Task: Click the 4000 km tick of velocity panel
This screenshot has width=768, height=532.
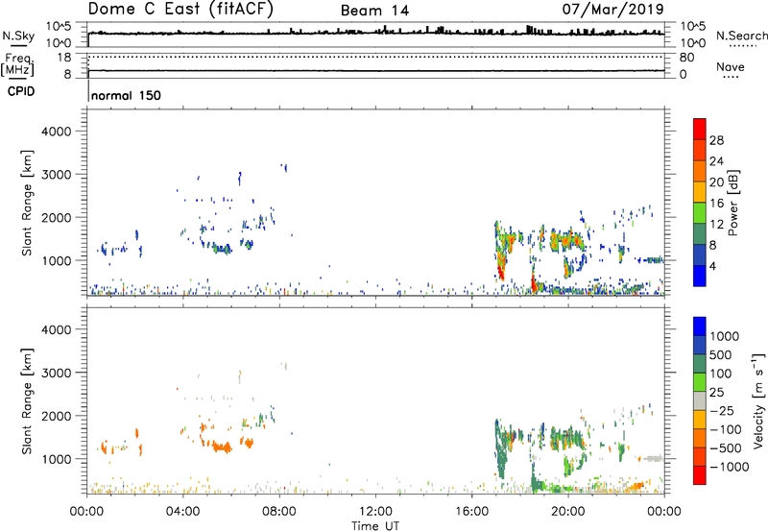Action: [57, 329]
